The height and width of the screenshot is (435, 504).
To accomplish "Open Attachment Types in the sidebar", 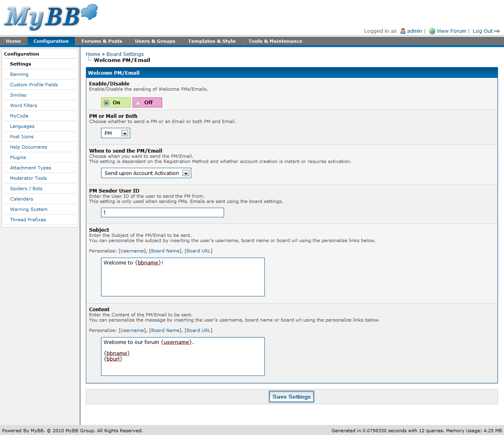I will [x=31, y=168].
